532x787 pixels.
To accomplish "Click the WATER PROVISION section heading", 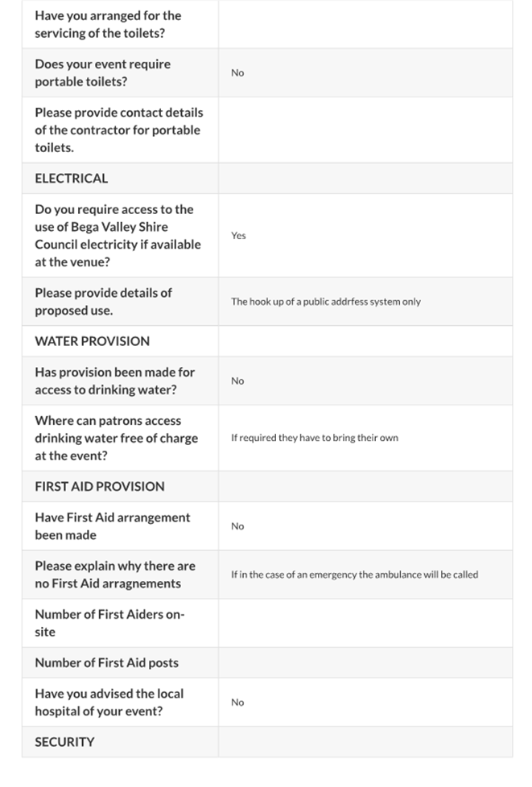I will (x=92, y=341).
